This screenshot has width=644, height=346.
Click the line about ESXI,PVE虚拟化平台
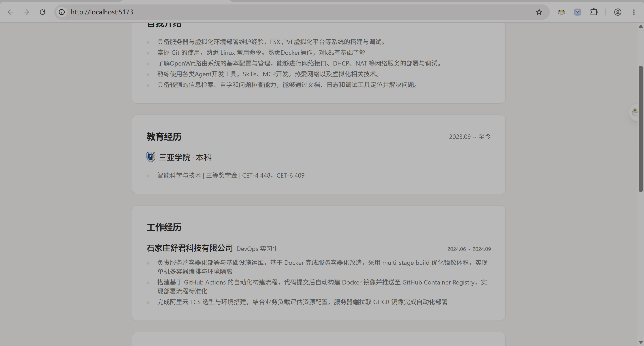tap(271, 42)
